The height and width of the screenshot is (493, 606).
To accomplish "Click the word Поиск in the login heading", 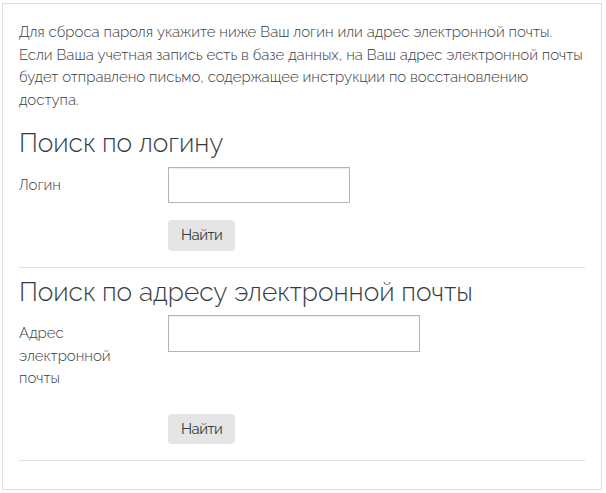I will pyautogui.click(x=57, y=143).
